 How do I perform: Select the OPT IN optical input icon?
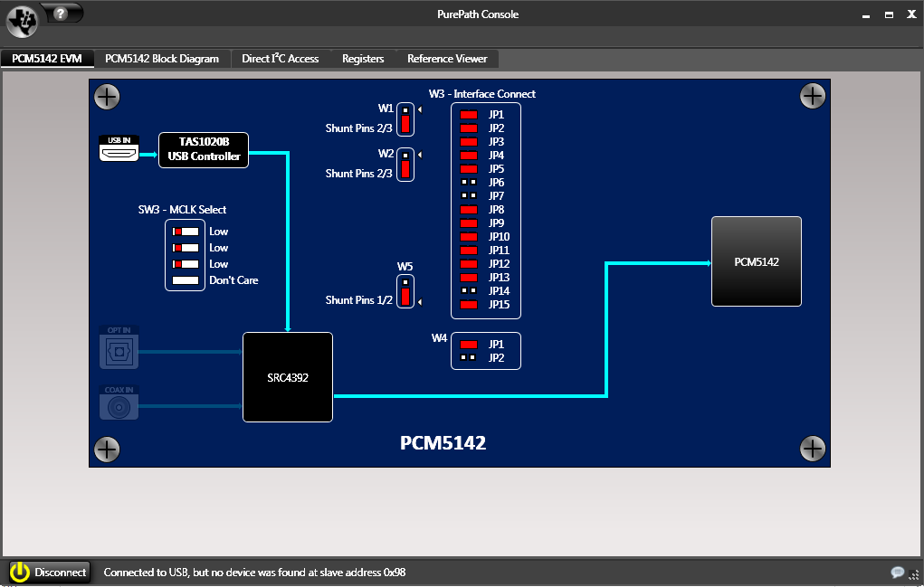119,348
